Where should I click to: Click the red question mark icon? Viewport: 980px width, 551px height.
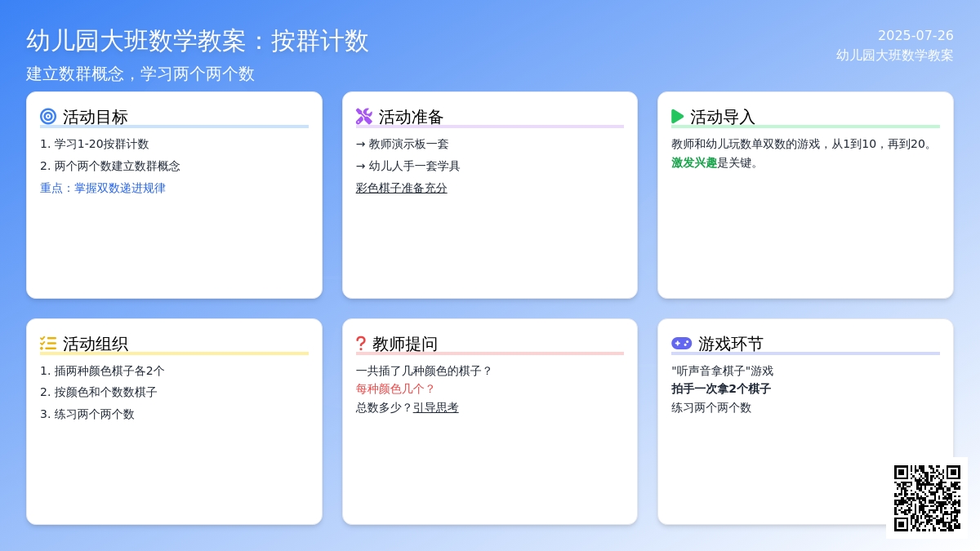[x=361, y=344]
